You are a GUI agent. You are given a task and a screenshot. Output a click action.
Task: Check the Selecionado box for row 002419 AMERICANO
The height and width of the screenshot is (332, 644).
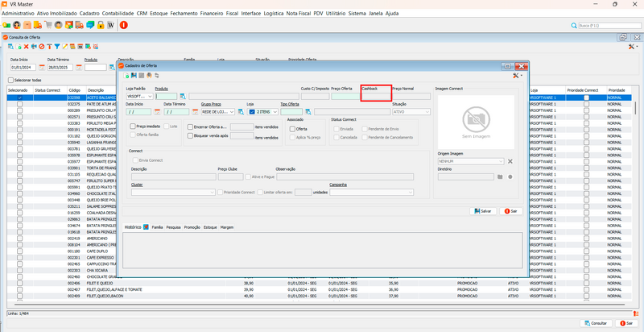19,239
